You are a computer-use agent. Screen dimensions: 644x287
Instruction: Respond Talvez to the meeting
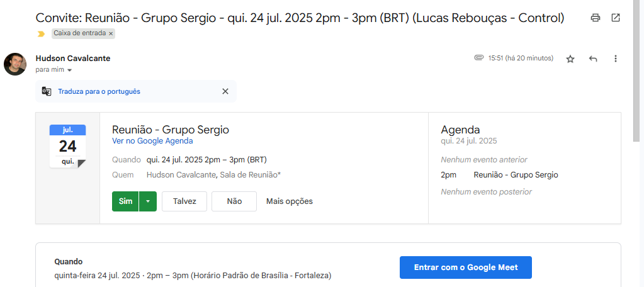point(184,201)
